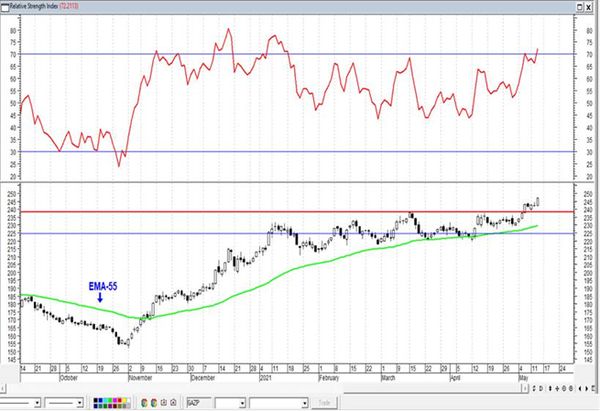Pick the yellow color swatch
Image resolution: width=600 pixels, height=411 pixels.
[124, 400]
